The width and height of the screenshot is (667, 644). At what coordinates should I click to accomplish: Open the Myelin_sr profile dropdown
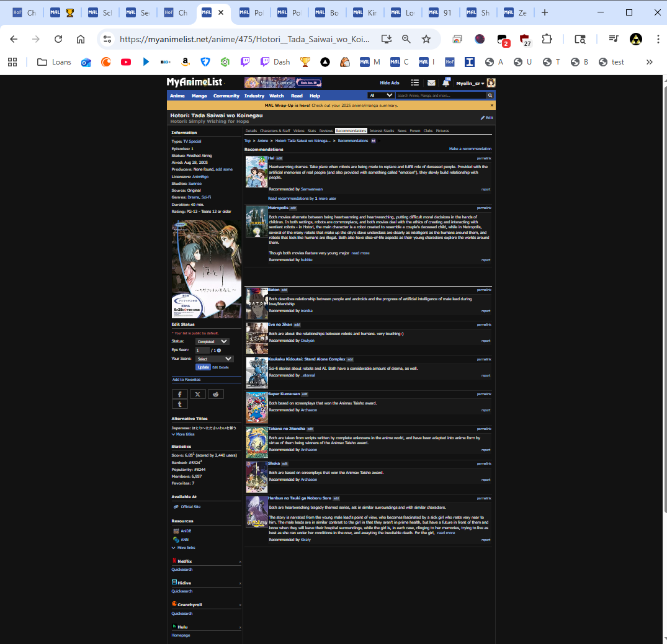(470, 83)
